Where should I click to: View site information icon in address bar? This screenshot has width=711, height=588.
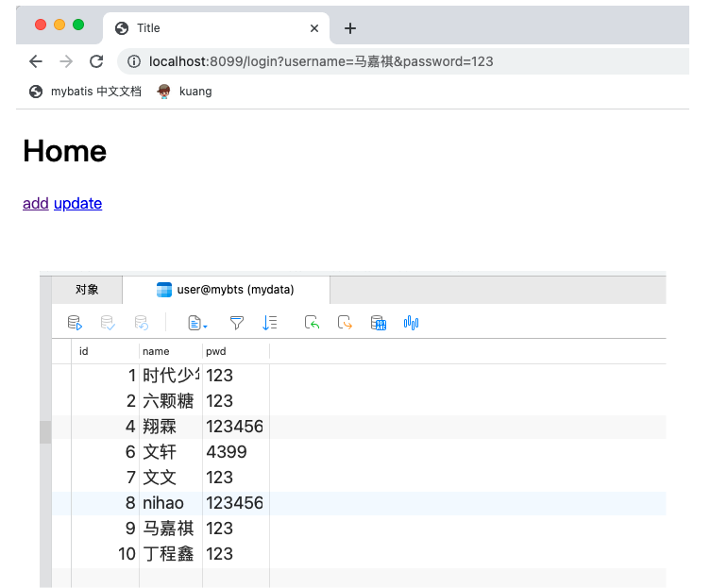pos(134,61)
